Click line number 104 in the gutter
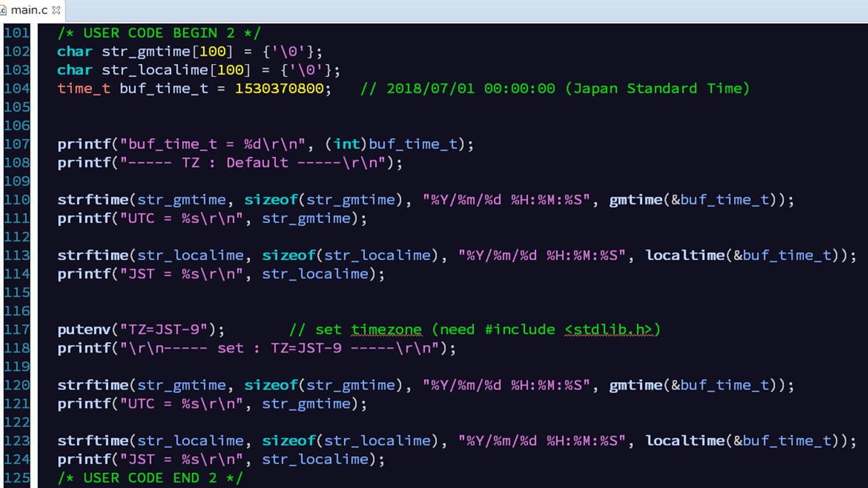This screenshot has width=868, height=488. pos(16,89)
